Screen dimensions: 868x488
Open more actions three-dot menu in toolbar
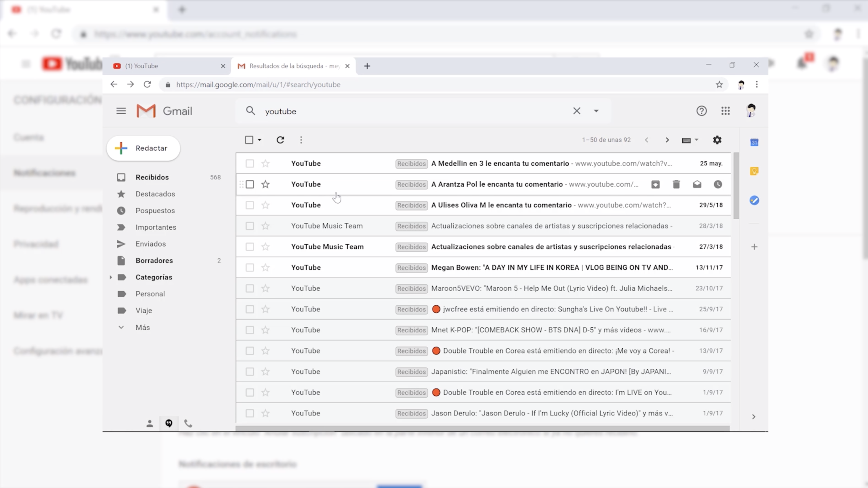301,140
